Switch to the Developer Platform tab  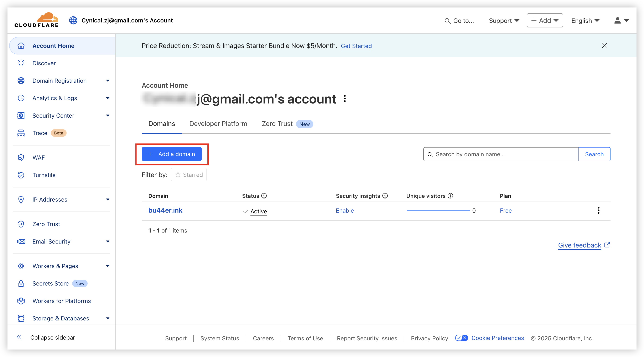tap(218, 124)
